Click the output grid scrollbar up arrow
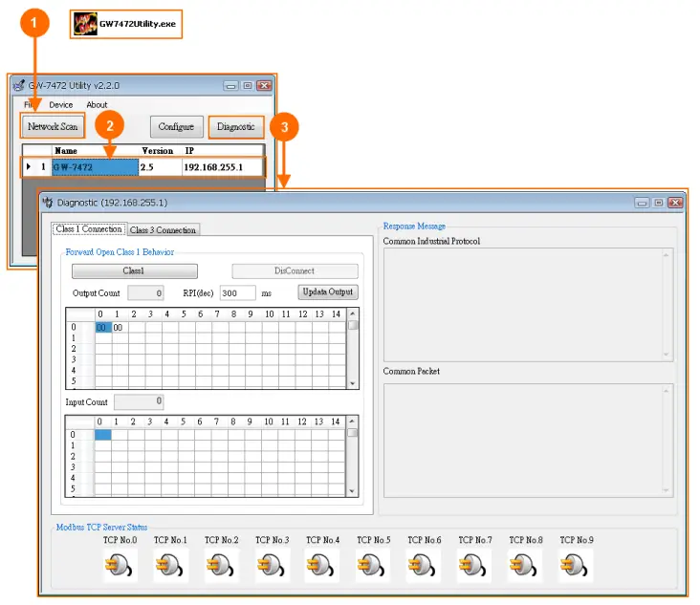Image resolution: width=700 pixels, height=605 pixels. click(x=353, y=313)
